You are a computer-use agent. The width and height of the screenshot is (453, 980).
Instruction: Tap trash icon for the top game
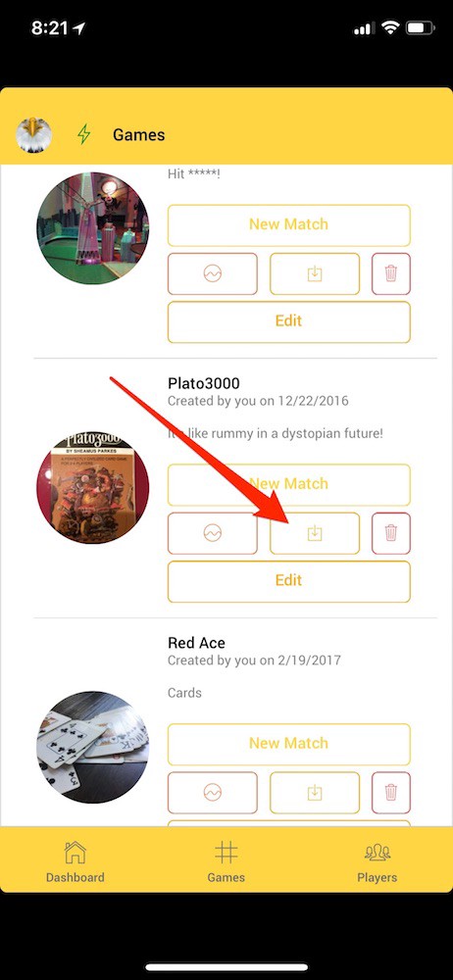pyautogui.click(x=391, y=273)
